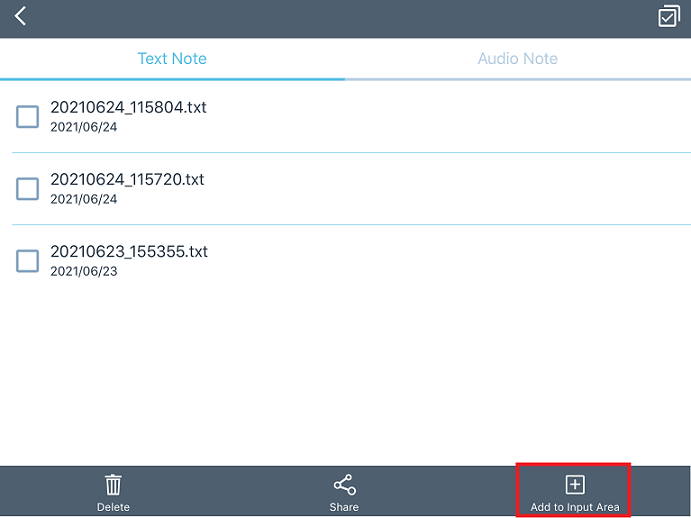Click the Add to Input Area label

pyautogui.click(x=574, y=507)
